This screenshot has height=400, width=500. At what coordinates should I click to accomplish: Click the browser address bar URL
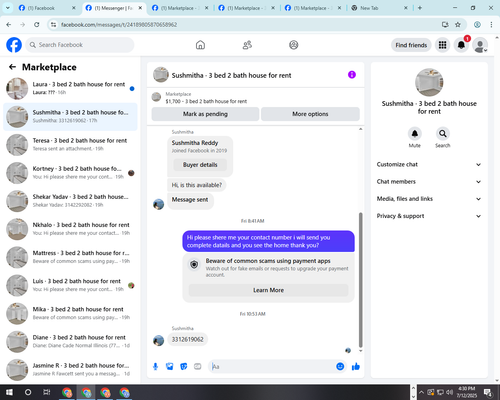119,25
